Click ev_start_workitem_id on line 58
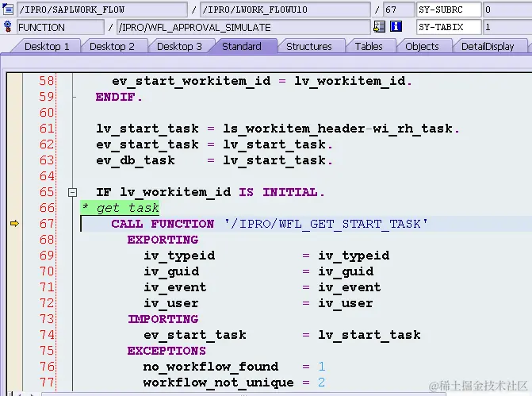Image resolution: width=532 pixels, height=396 pixels. pyautogui.click(x=191, y=81)
